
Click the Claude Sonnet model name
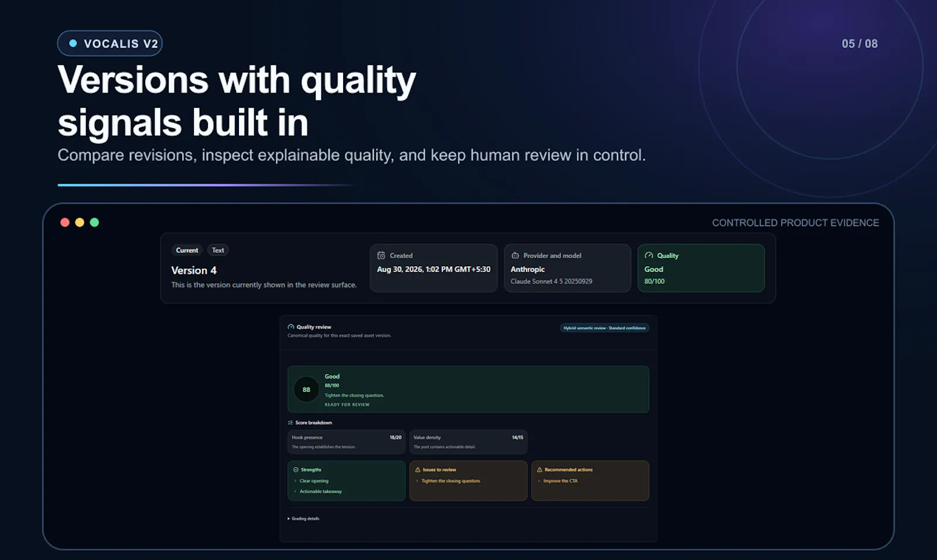pyautogui.click(x=551, y=281)
